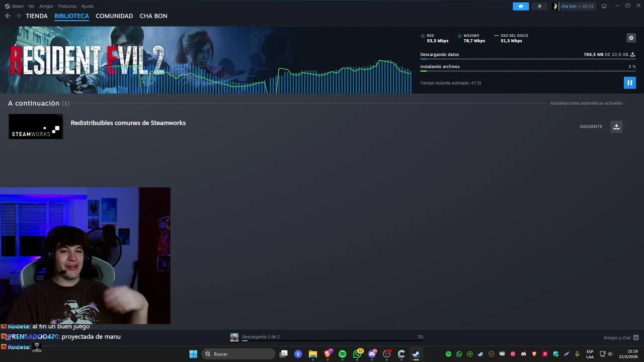Click the Tiempo restante estimado text
The height and width of the screenshot is (362, 644).
tap(451, 83)
